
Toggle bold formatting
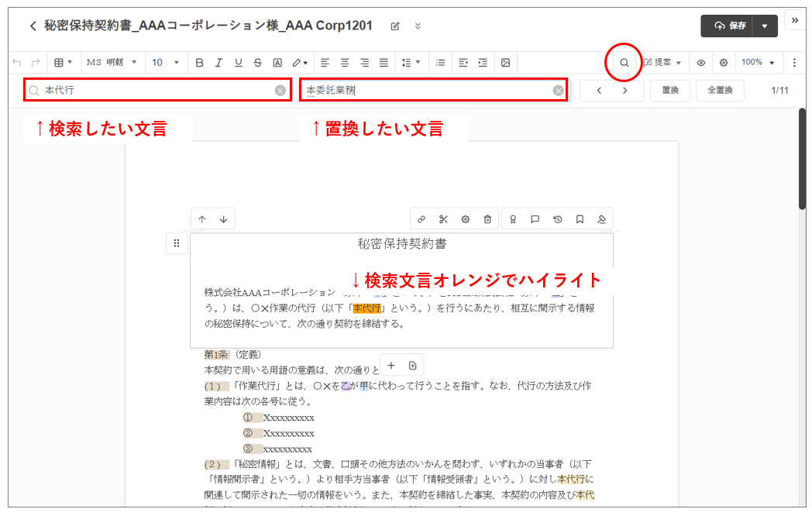pyautogui.click(x=199, y=63)
